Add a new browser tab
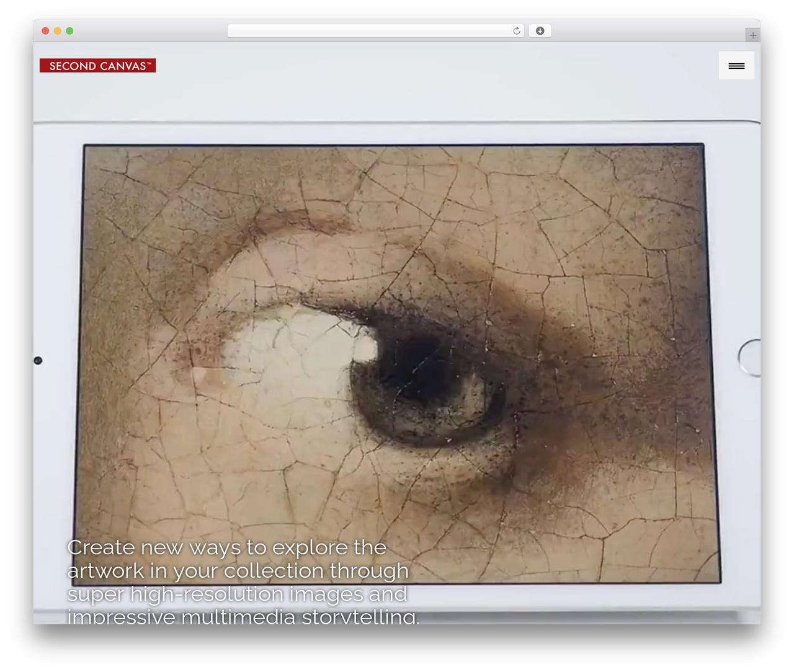794x672 pixels. (752, 35)
